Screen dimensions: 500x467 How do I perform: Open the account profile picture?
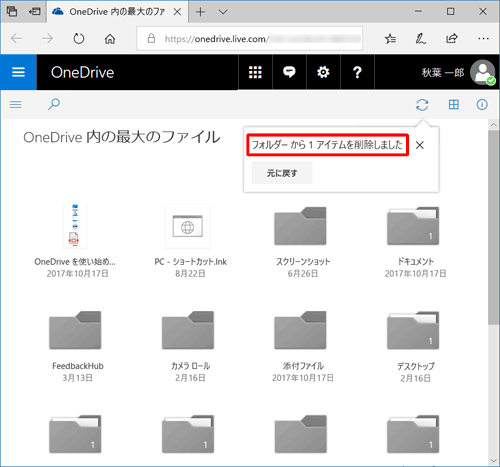(x=482, y=72)
